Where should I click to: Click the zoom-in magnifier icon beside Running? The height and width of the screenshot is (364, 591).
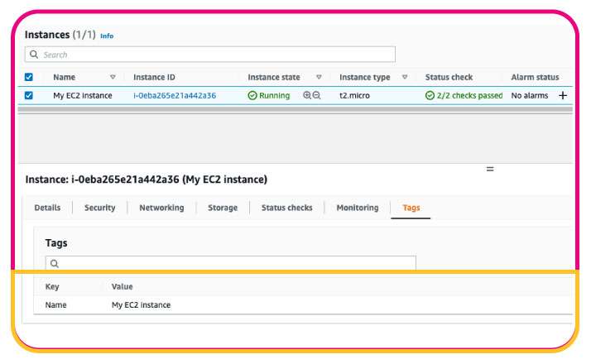pos(307,96)
